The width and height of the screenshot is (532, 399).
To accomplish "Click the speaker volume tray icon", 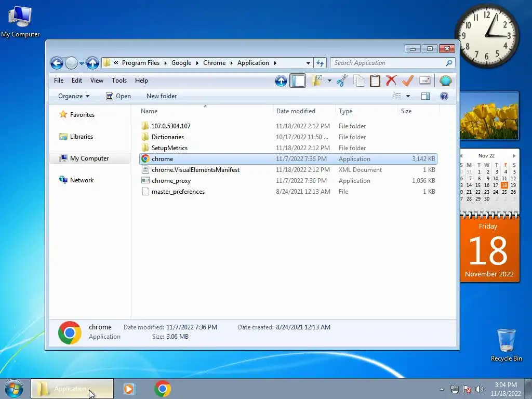I will point(480,389).
